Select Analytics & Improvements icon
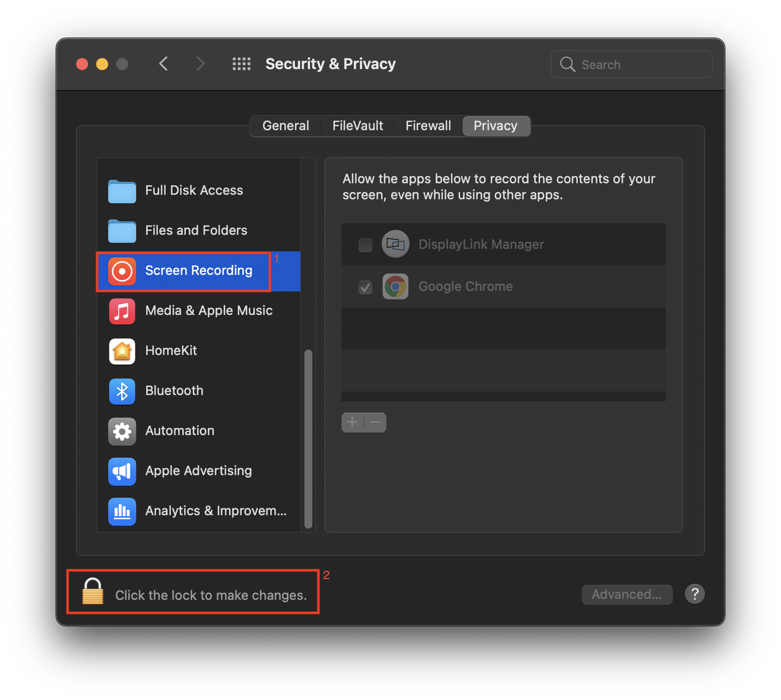The height and width of the screenshot is (700, 781). click(121, 511)
